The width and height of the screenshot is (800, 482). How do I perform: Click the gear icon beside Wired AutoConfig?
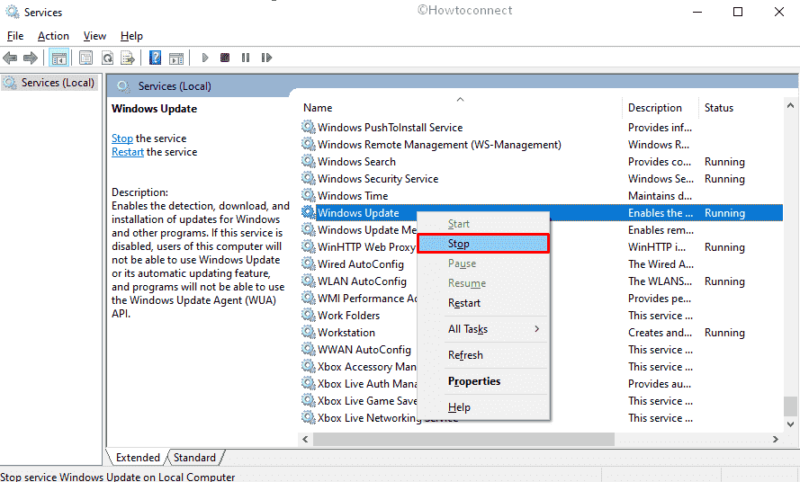click(x=308, y=264)
